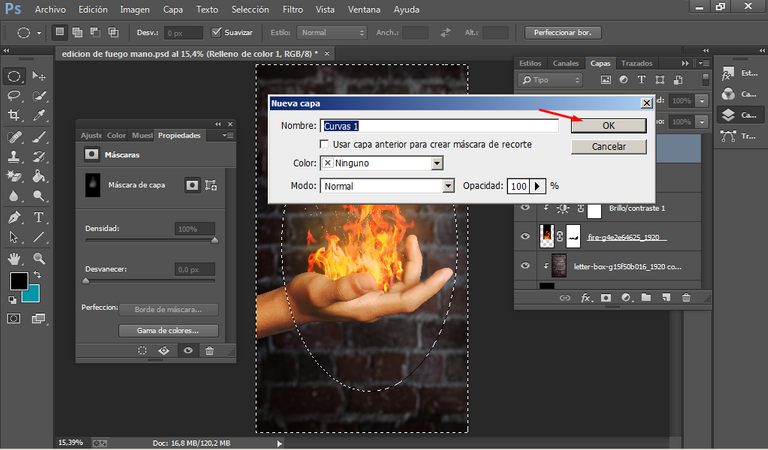Open the Propiedades panel flyout menu
This screenshot has width=768, height=450.
point(228,135)
